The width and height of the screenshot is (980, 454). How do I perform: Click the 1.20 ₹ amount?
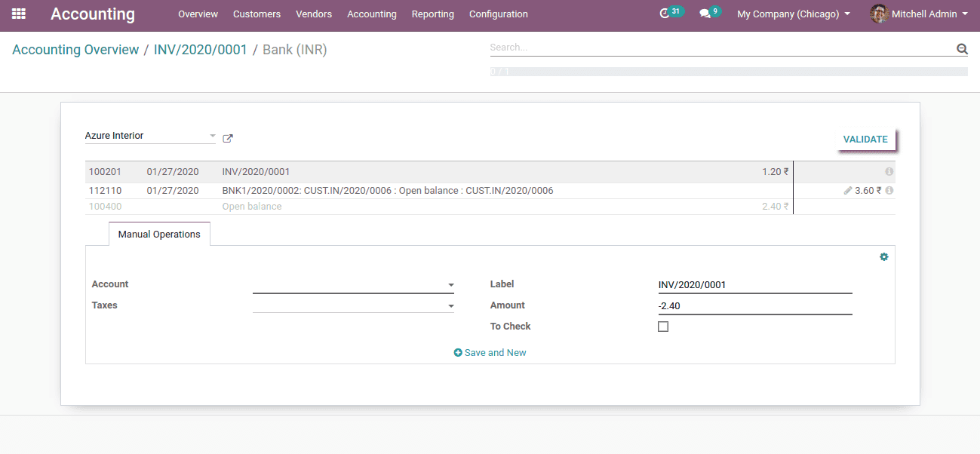pos(776,172)
